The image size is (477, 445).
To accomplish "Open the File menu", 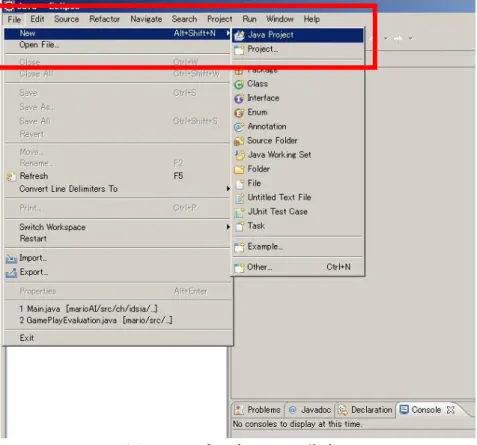I will click(x=14, y=19).
